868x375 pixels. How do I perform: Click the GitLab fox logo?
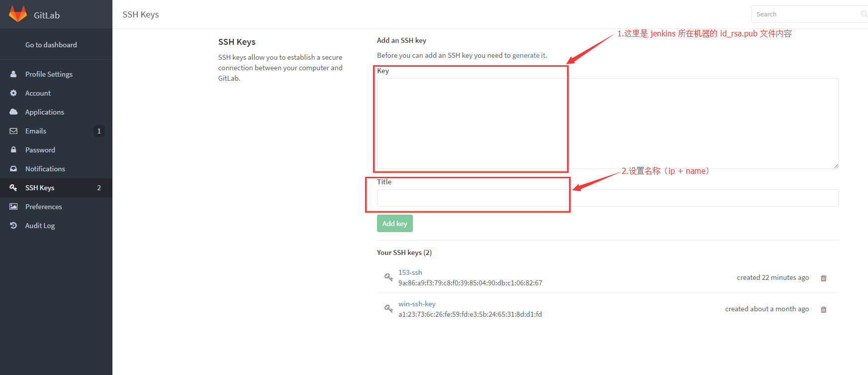18,14
